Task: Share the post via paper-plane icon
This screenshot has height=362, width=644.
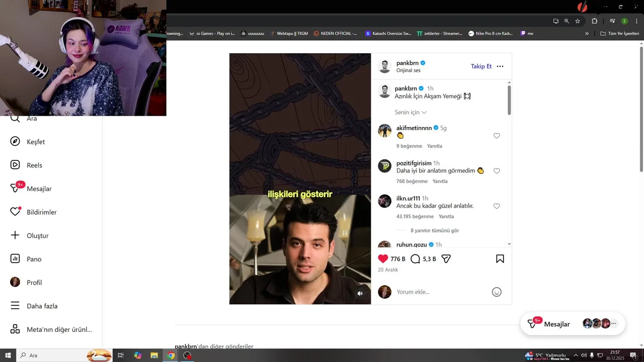Action: [x=446, y=258]
